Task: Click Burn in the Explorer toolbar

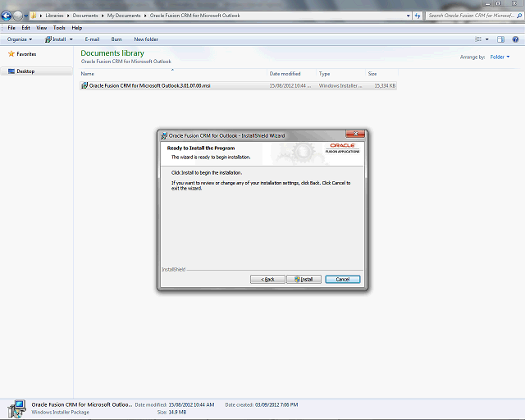Action: click(116, 39)
